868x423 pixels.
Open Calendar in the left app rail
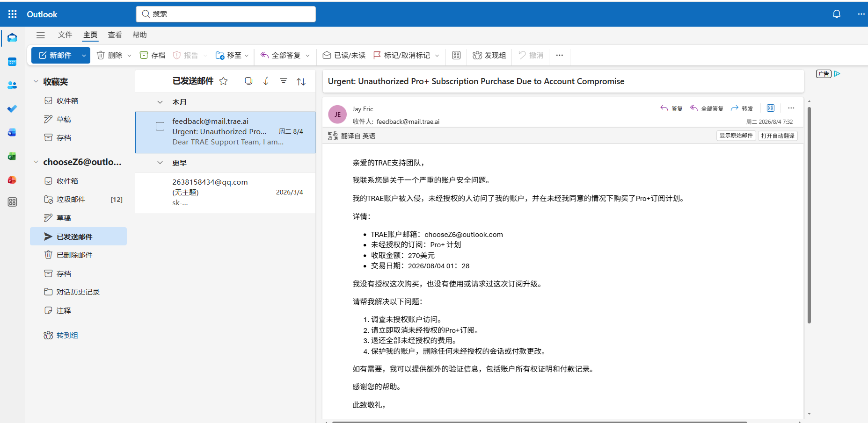(x=12, y=62)
